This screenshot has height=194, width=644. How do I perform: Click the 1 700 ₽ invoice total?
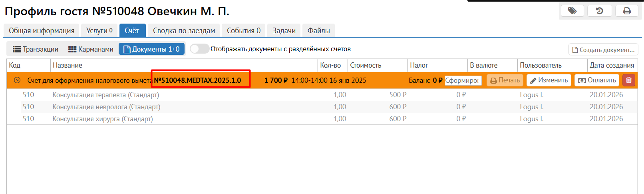coord(276,80)
